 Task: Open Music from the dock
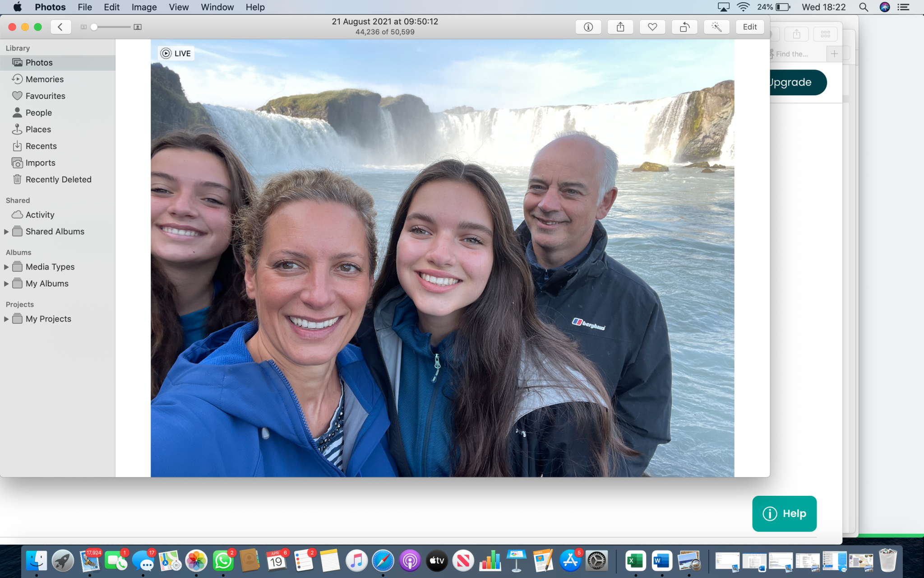pos(356,561)
